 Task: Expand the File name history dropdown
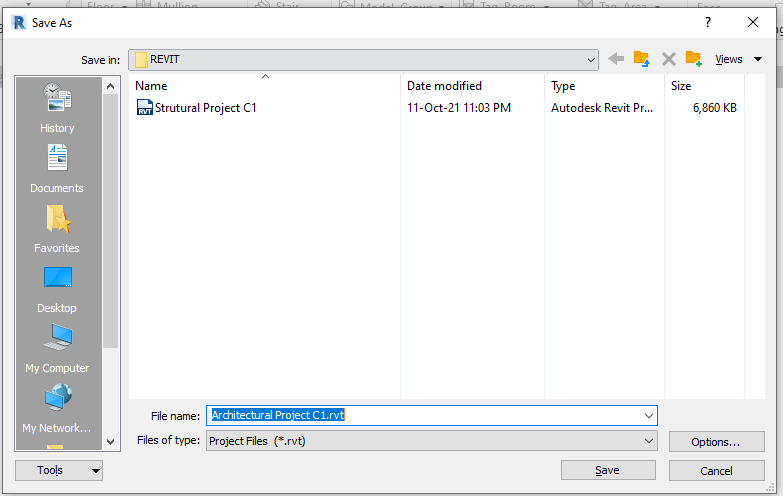click(x=649, y=416)
